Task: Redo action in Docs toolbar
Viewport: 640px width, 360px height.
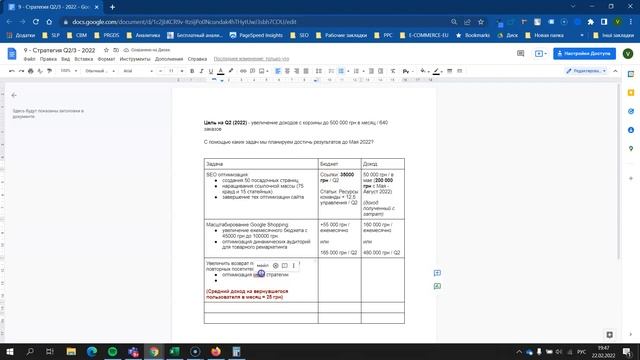Action: pos(21,71)
